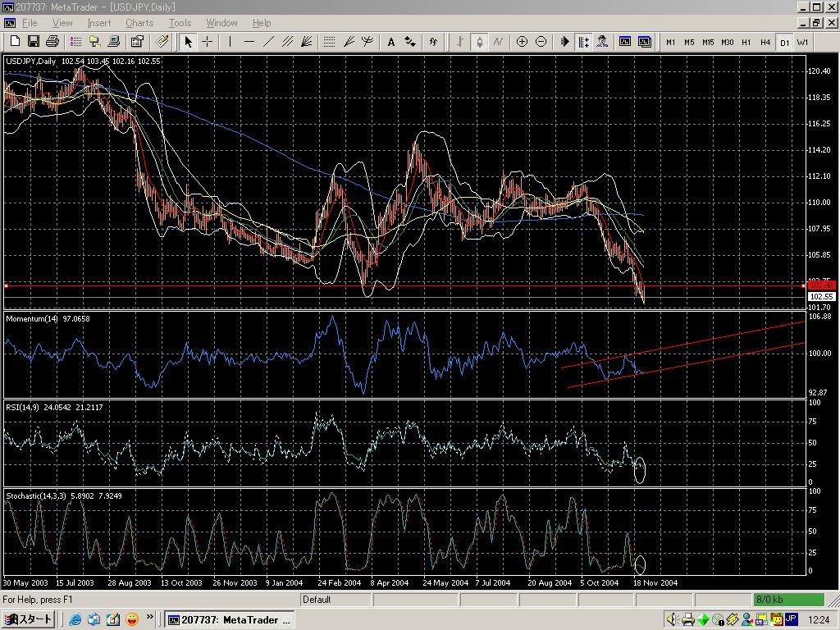Click the expert advisor man-with-hat icon

(x=602, y=42)
